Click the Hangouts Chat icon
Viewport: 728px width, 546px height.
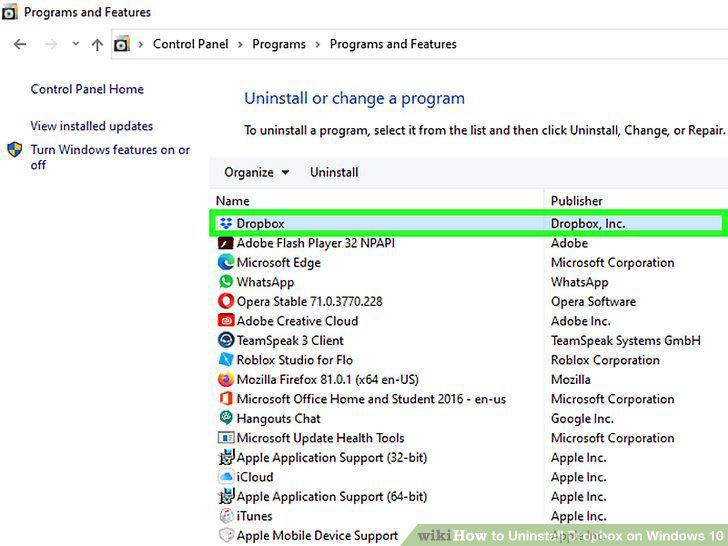pyautogui.click(x=226, y=418)
